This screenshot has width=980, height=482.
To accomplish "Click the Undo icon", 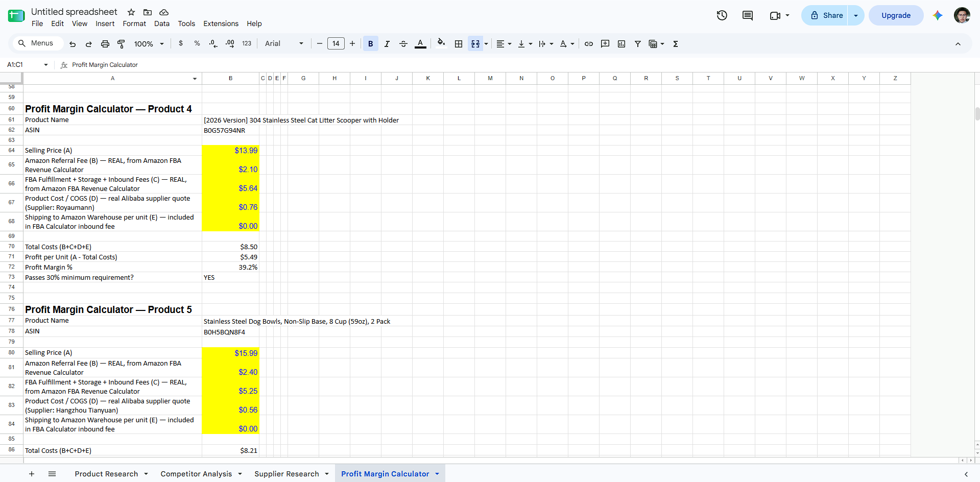I will 73,44.
